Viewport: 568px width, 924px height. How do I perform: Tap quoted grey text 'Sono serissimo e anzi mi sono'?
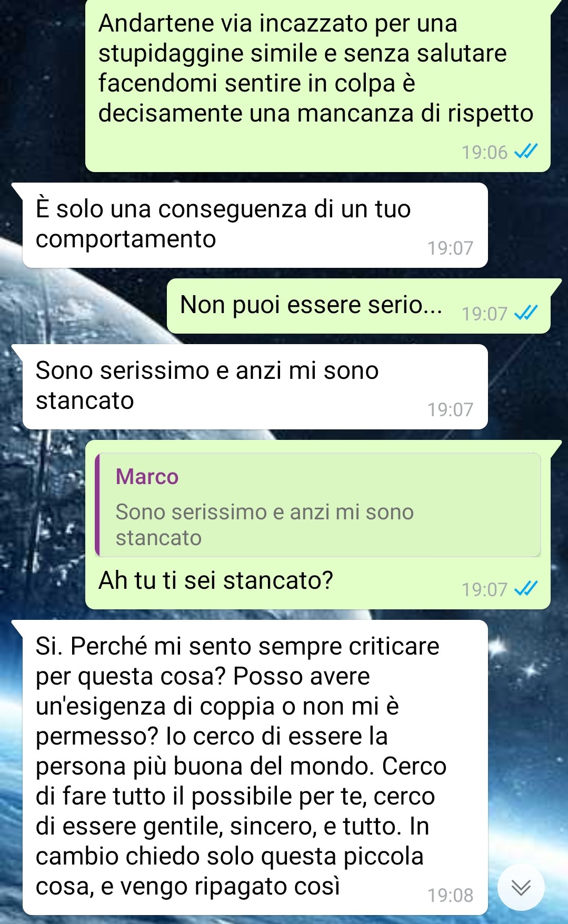coord(265,512)
